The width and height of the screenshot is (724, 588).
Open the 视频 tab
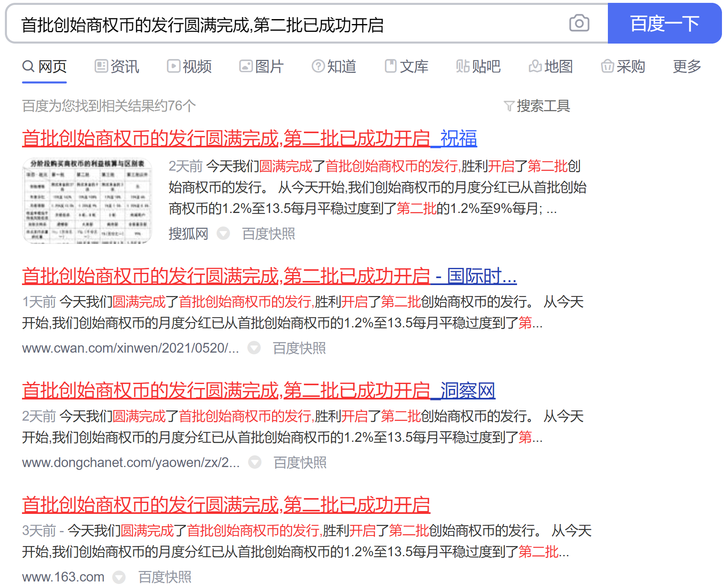(189, 66)
